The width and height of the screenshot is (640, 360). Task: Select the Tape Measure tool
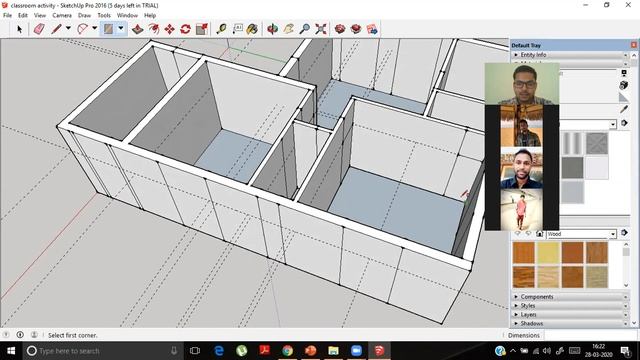[222, 29]
